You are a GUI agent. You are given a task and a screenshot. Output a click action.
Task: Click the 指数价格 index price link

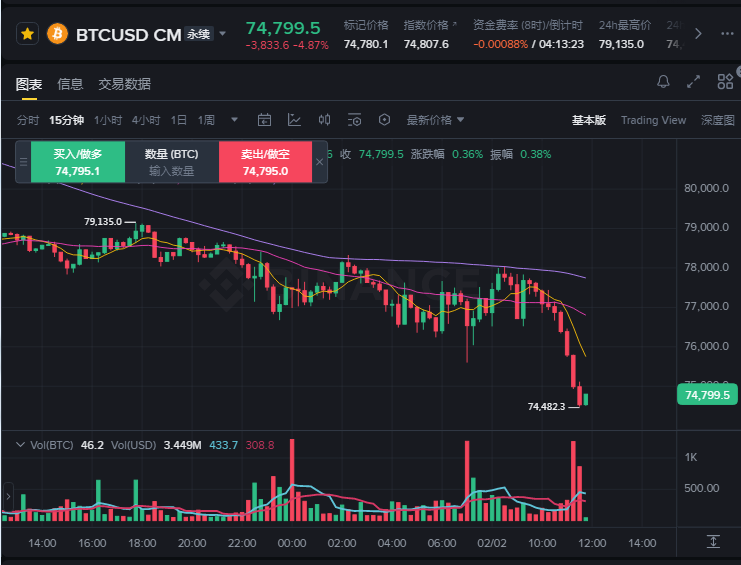(429, 25)
